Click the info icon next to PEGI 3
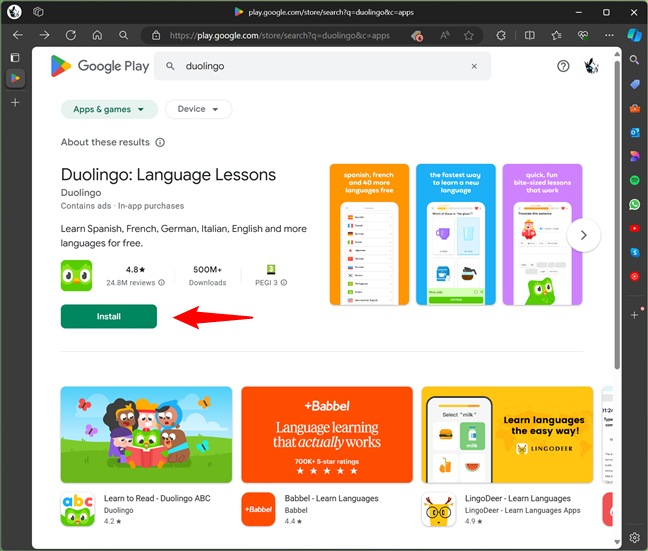 tap(284, 283)
